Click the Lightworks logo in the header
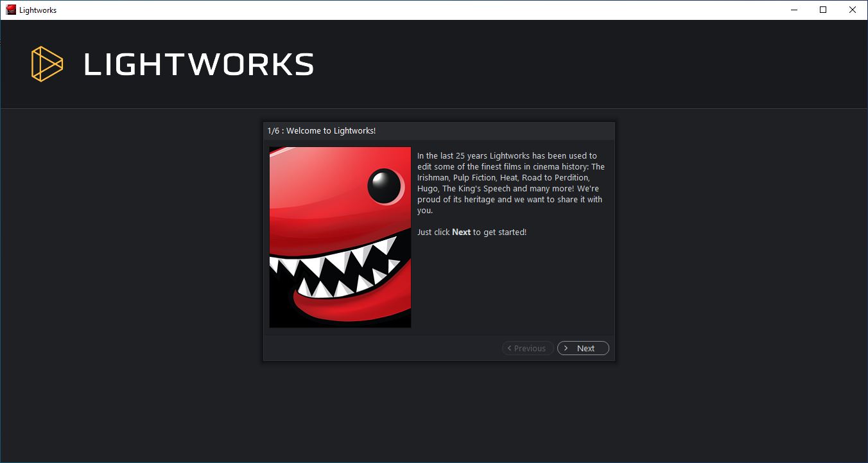 173,64
